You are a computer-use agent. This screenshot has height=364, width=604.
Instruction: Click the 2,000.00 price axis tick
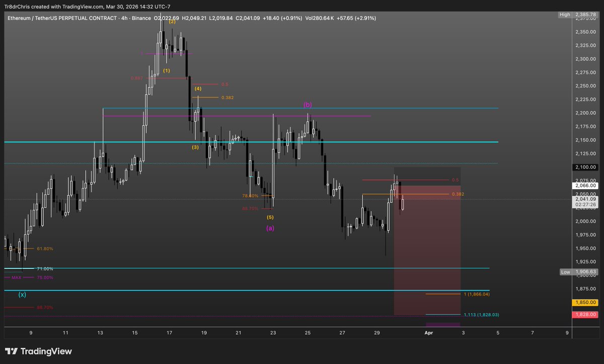point(585,222)
